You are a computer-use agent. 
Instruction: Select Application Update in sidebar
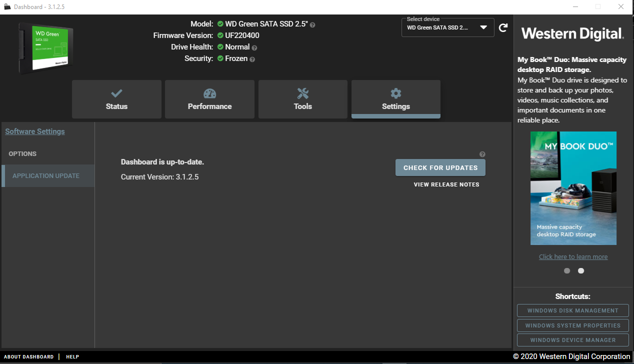[48, 176]
